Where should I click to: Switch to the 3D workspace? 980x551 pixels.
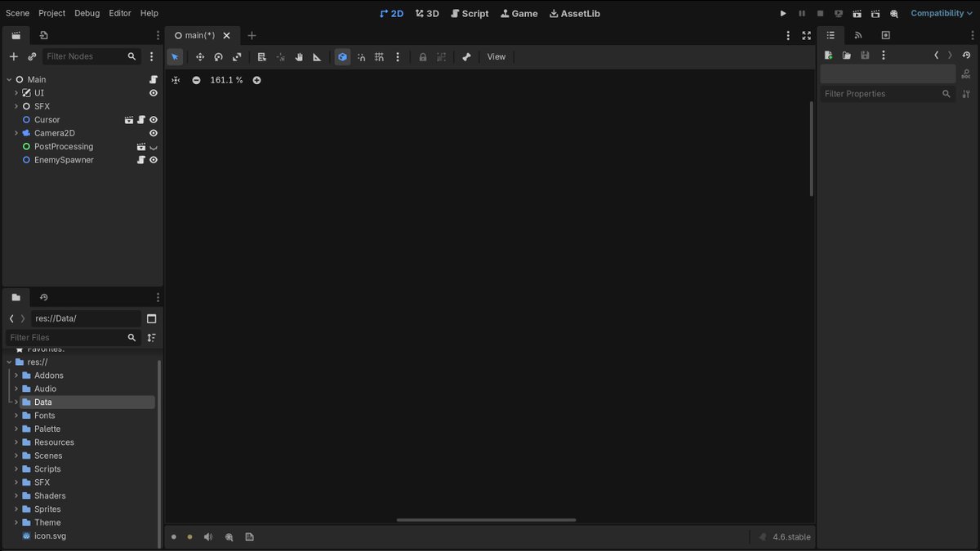click(x=427, y=13)
